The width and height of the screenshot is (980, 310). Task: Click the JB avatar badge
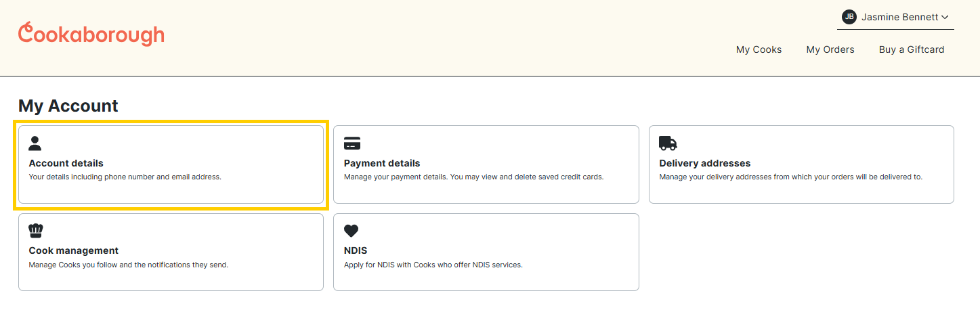tap(849, 17)
